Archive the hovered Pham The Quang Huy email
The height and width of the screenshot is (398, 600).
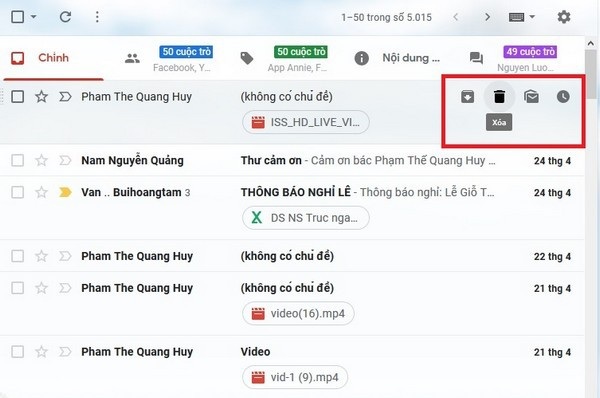point(467,97)
